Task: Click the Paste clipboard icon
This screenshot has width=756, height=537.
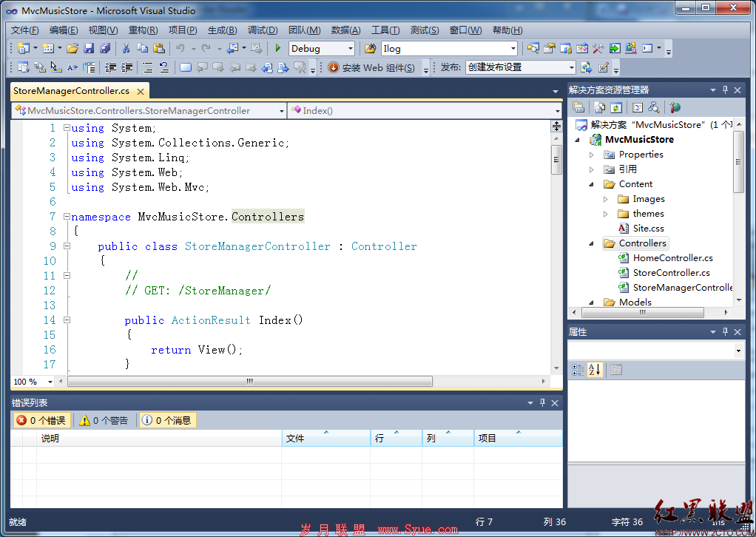Action: (x=158, y=48)
